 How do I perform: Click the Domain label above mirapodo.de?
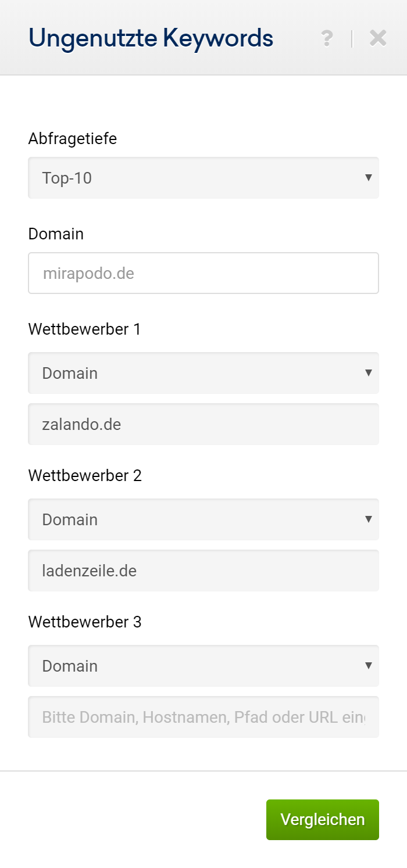pos(56,234)
